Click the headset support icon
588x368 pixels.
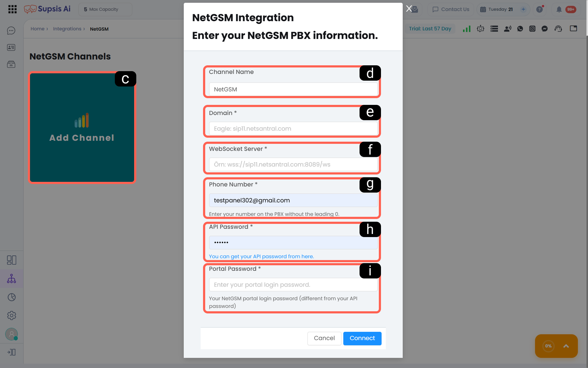click(x=558, y=29)
